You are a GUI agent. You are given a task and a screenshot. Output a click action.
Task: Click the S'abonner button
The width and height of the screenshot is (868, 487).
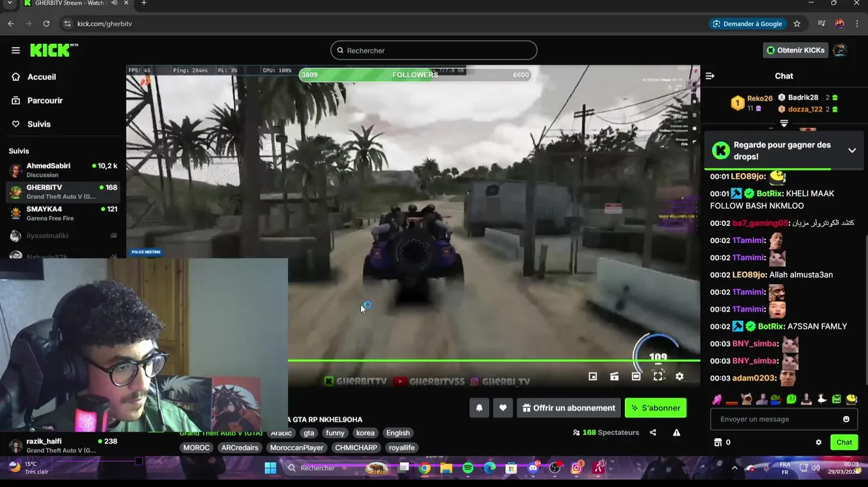click(655, 408)
